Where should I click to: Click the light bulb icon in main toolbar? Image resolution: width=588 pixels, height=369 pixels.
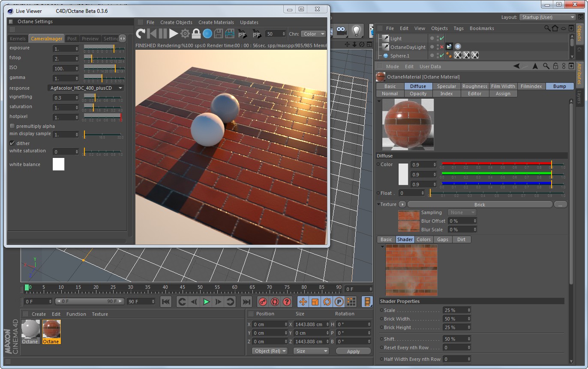pyautogui.click(x=356, y=31)
